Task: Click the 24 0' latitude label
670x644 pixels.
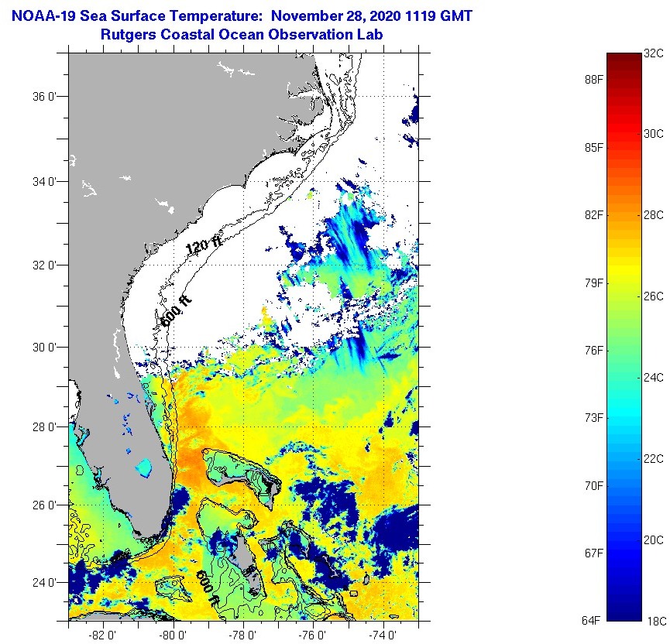Action: click(x=44, y=583)
